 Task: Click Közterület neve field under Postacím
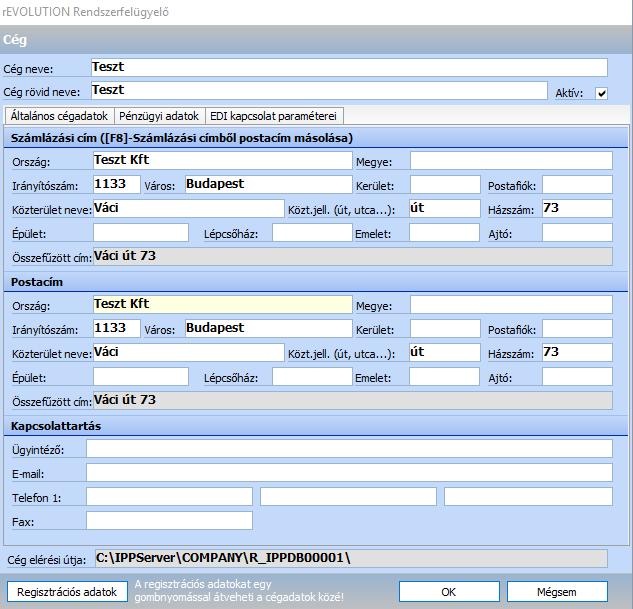coord(189,352)
